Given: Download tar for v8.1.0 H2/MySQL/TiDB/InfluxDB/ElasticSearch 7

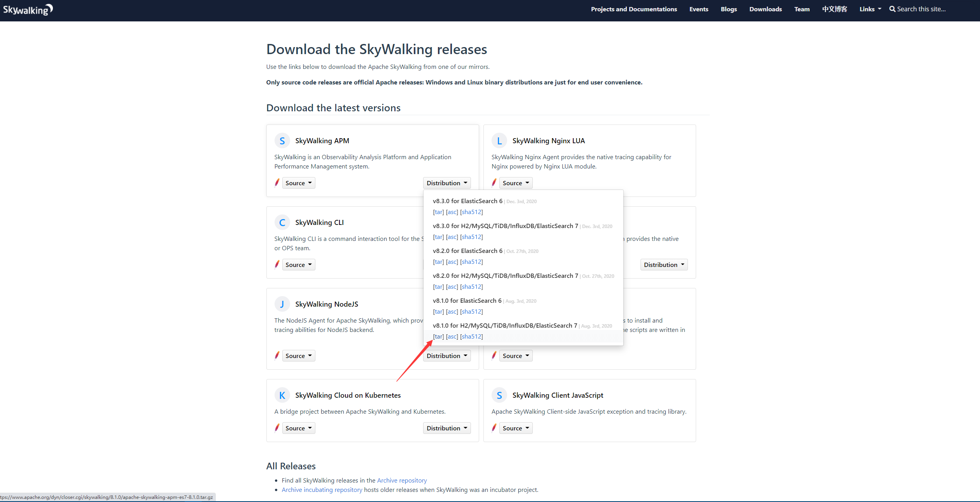Looking at the screenshot, I should click(x=438, y=337).
